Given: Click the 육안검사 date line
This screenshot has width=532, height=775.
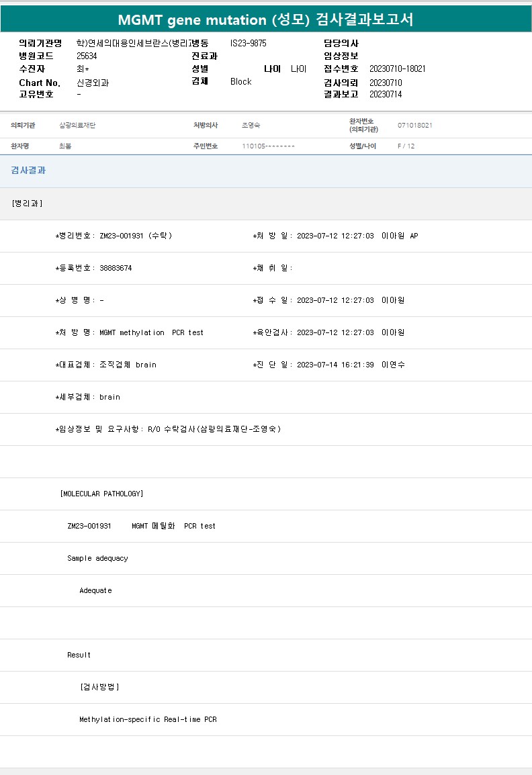Looking at the screenshot, I should (x=328, y=332).
